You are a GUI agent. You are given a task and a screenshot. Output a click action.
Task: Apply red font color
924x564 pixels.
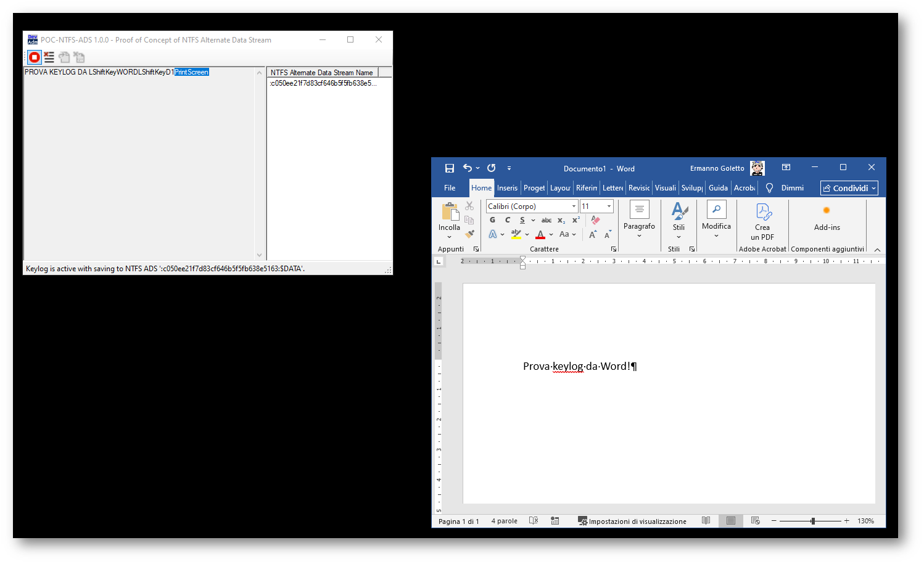click(540, 234)
